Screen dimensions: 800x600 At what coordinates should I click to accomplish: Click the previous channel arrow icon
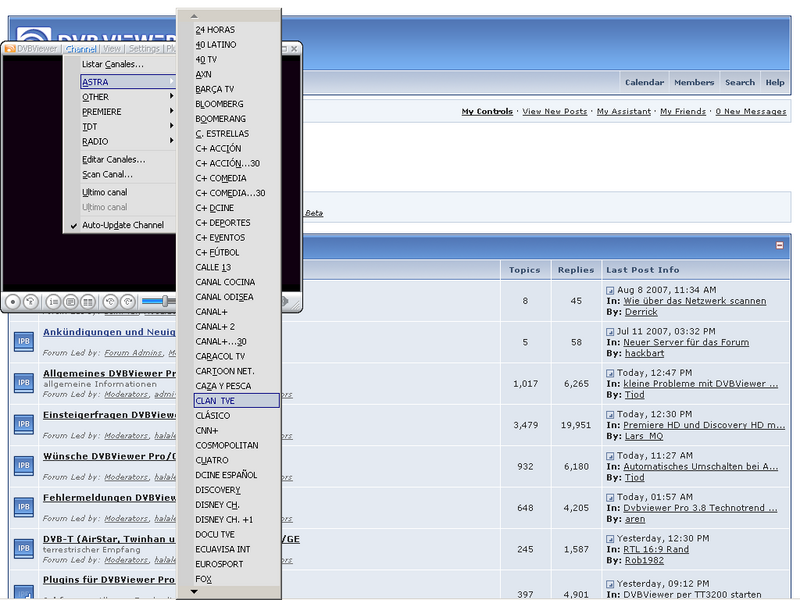(x=110, y=302)
